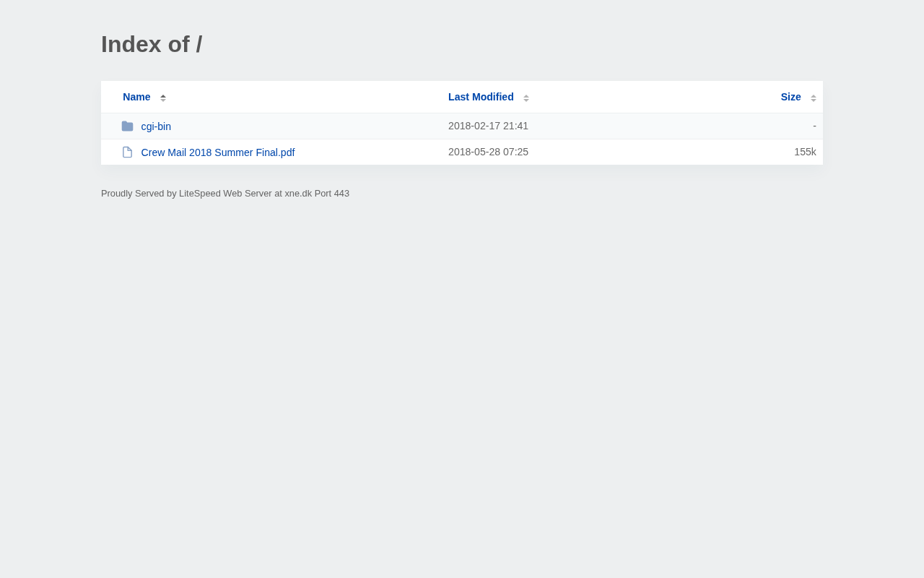Click "Port 443" in the footer
This screenshot has width=924, height=578.
tap(332, 194)
